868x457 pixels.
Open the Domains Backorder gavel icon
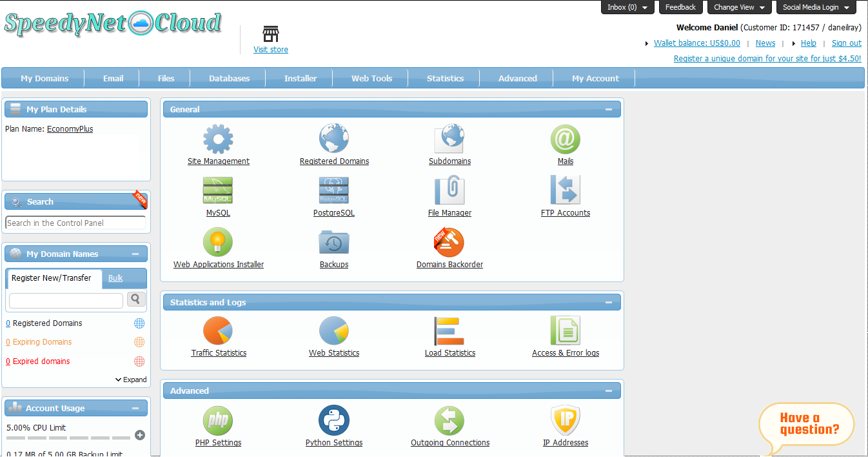pyautogui.click(x=449, y=242)
